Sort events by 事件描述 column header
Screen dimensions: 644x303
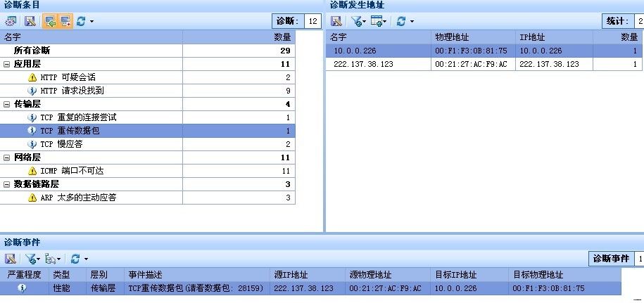(x=197, y=275)
